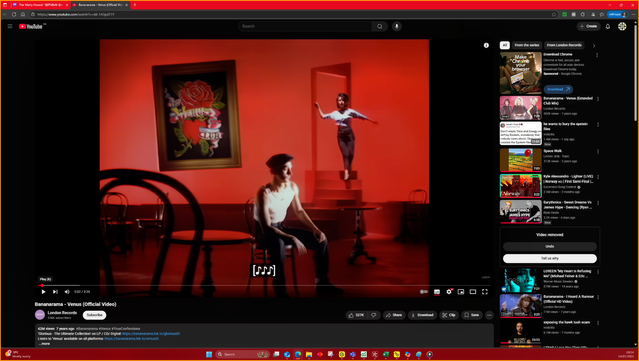This screenshot has width=639, height=361.
Task: Show video info card icon
Action: (486, 45)
